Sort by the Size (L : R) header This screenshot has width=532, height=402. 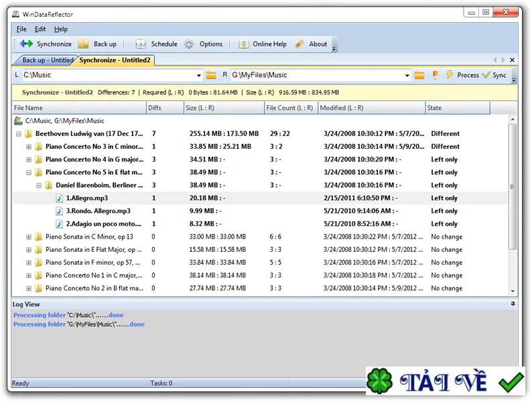tap(224, 108)
